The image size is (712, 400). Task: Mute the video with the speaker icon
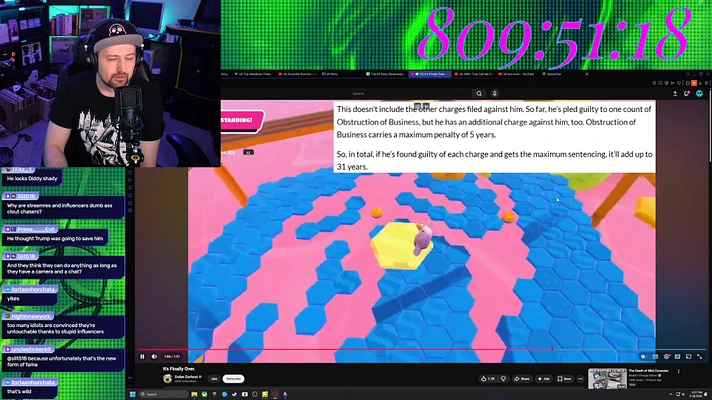click(x=154, y=356)
